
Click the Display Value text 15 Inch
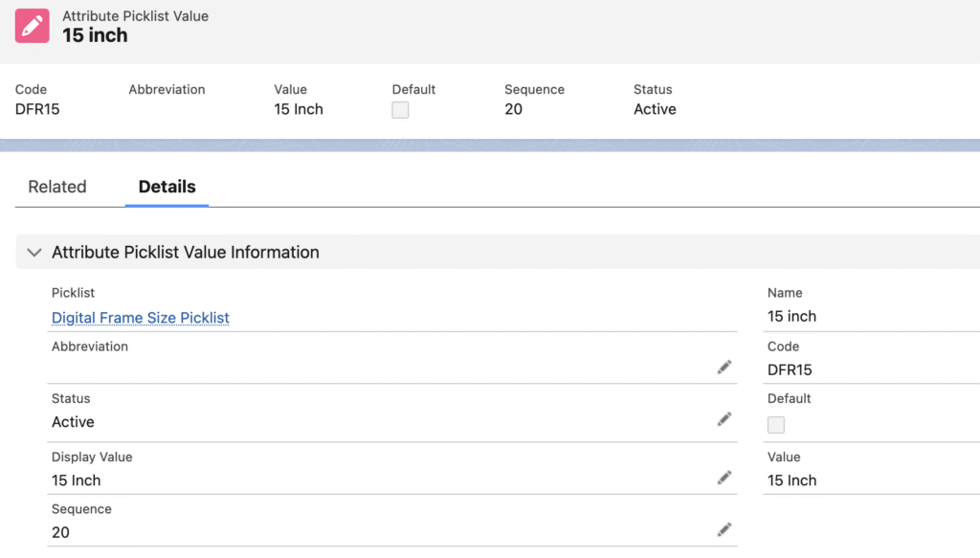[x=77, y=480]
